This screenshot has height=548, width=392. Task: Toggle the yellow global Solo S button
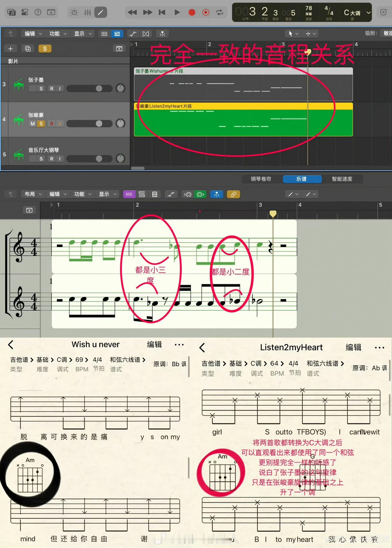[45, 49]
